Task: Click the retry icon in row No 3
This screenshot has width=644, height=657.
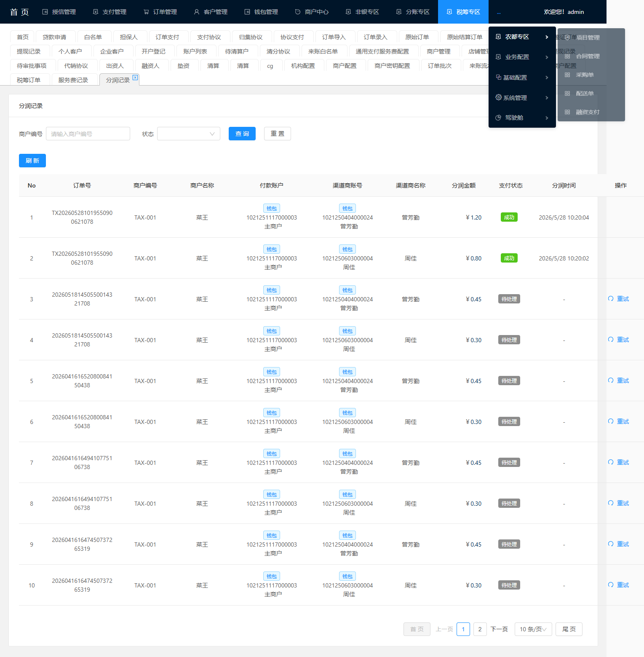Action: point(611,299)
